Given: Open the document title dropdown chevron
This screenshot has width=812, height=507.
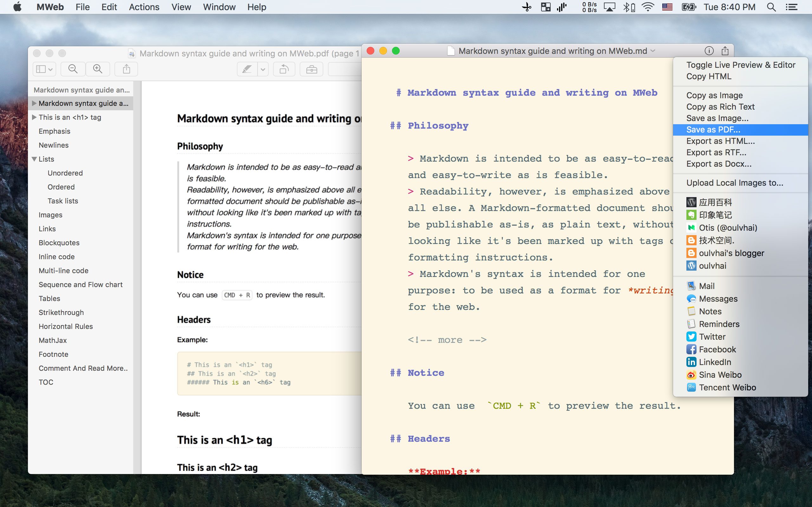Looking at the screenshot, I should click(653, 51).
